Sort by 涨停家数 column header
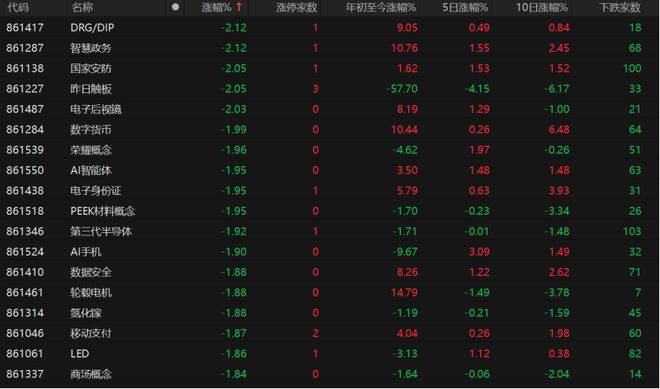This screenshot has height=389, width=660. (297, 8)
